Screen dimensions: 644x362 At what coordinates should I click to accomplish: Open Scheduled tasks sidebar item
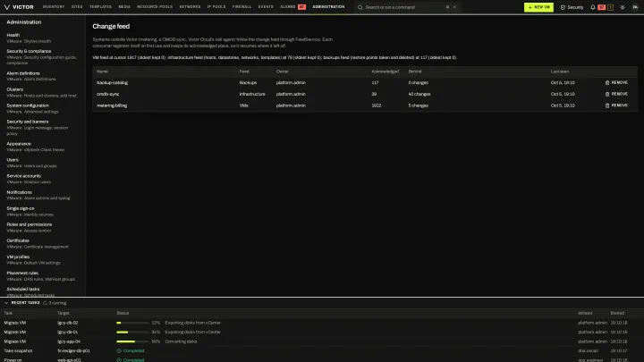coord(43,291)
